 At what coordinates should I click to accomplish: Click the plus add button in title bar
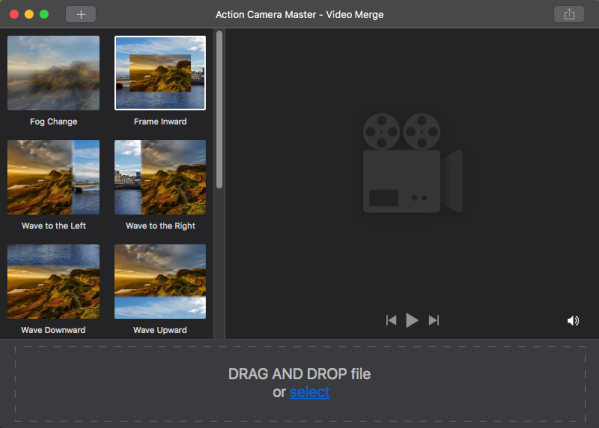pyautogui.click(x=81, y=15)
